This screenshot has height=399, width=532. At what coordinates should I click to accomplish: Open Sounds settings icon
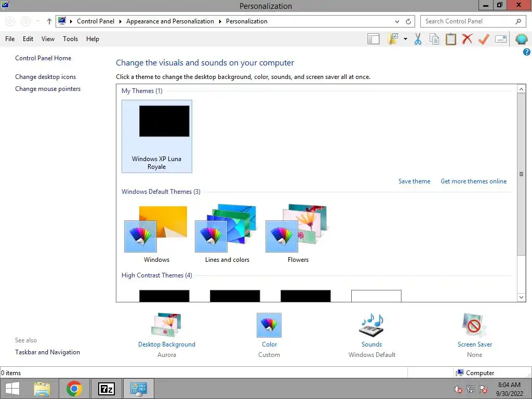pos(371,325)
